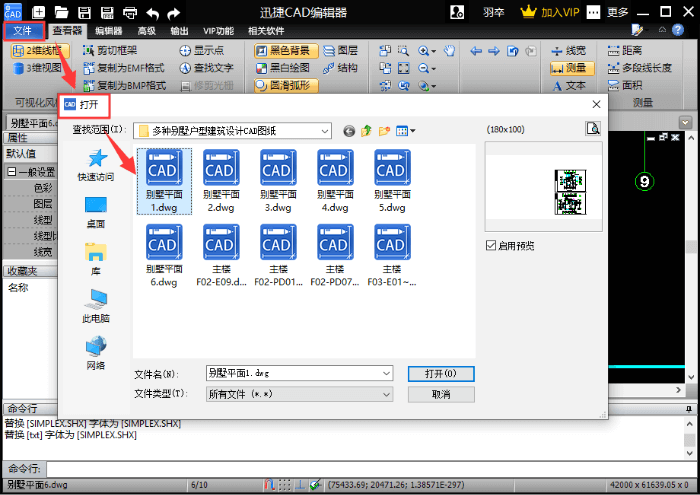The width and height of the screenshot is (700, 495).
Task: Go to 此电脑 in sidebar
Action: 96,307
